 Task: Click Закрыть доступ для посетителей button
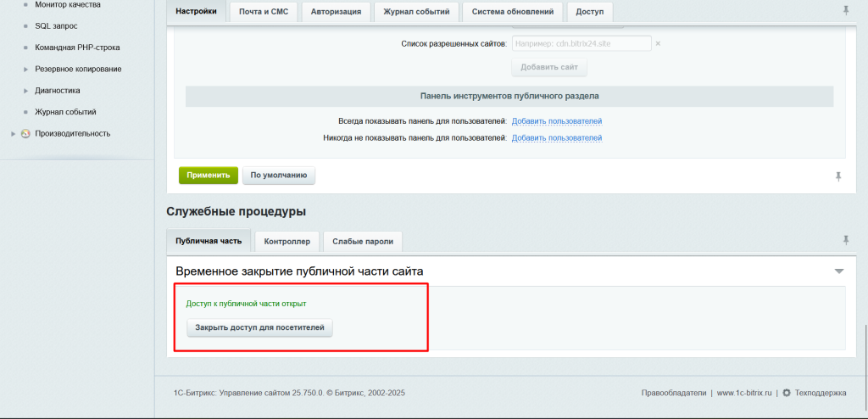point(259,327)
